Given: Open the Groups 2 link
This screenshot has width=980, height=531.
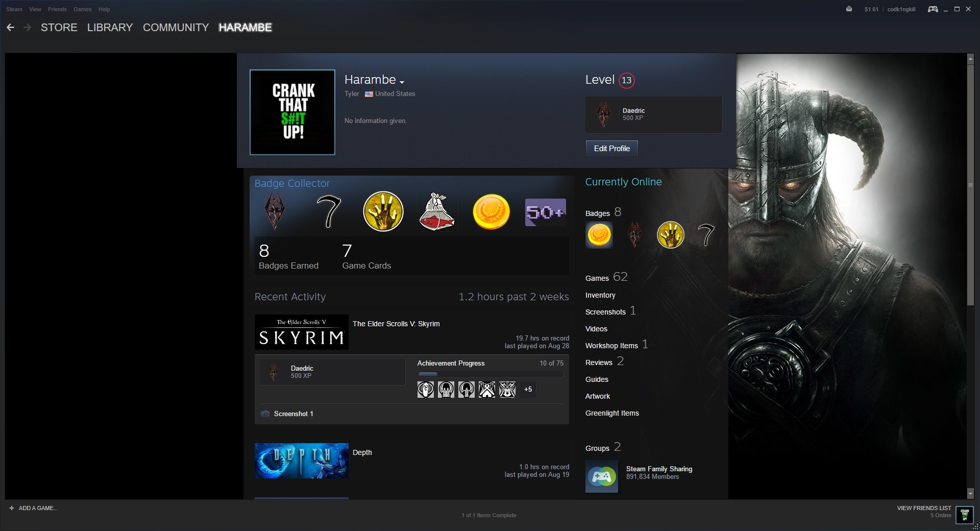Looking at the screenshot, I should [603, 447].
